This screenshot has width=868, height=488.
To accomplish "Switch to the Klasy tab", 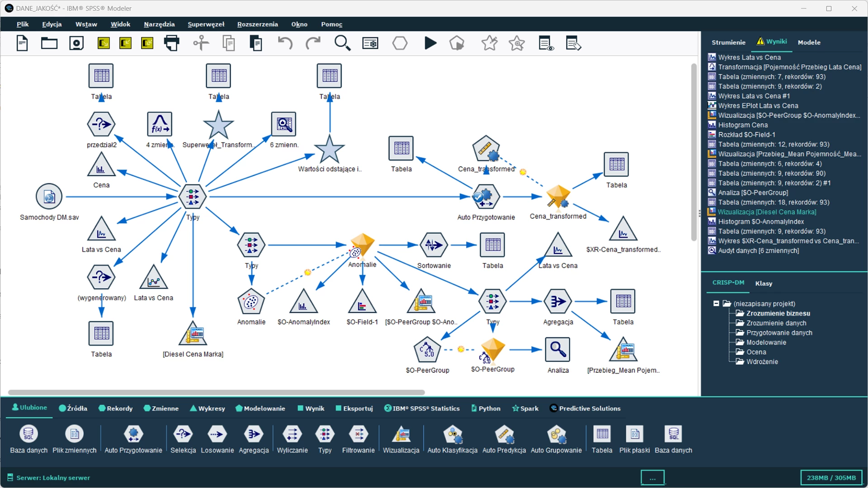I will click(x=764, y=284).
